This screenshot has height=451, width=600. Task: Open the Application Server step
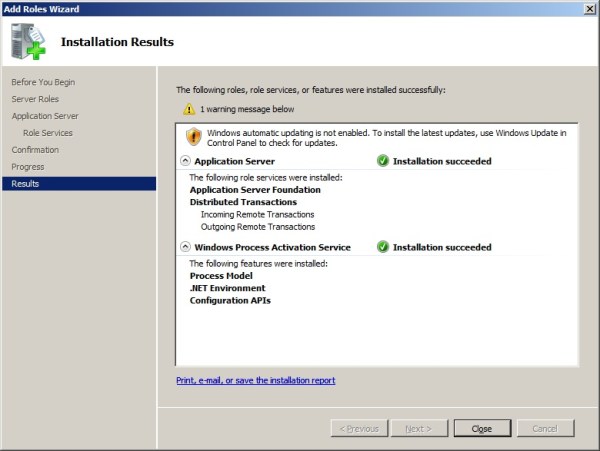tap(46, 116)
